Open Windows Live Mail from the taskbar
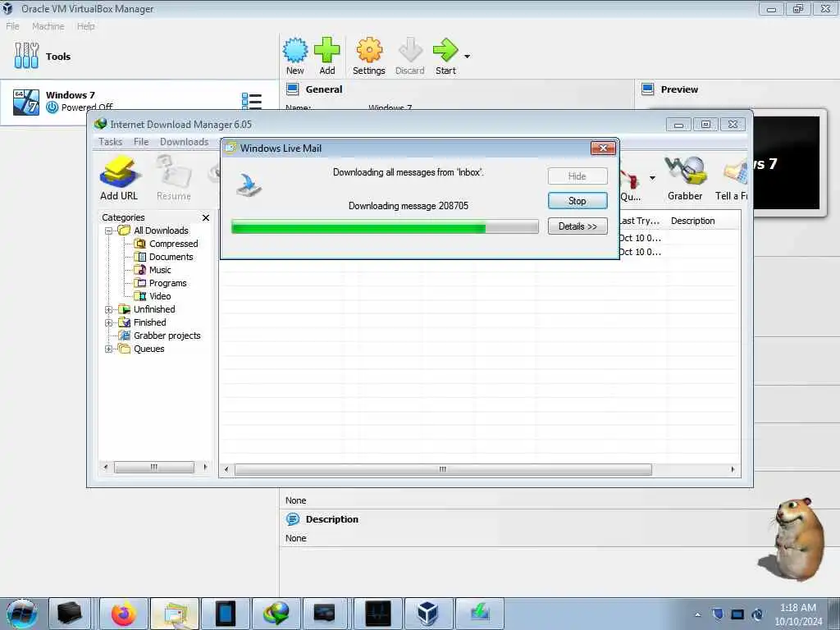This screenshot has width=840, height=630. tap(175, 614)
